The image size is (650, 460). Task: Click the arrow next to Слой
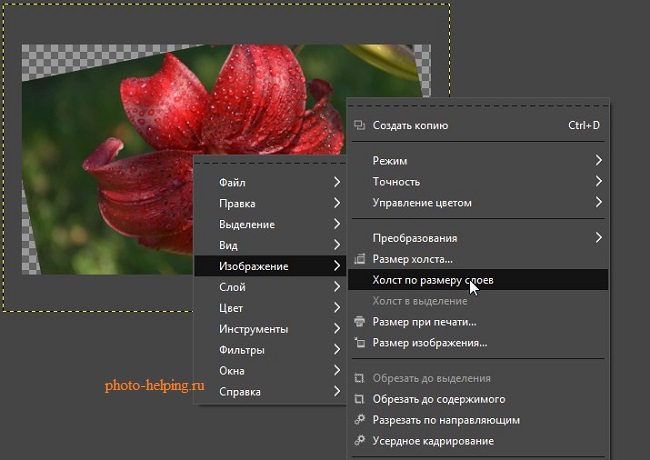click(337, 286)
